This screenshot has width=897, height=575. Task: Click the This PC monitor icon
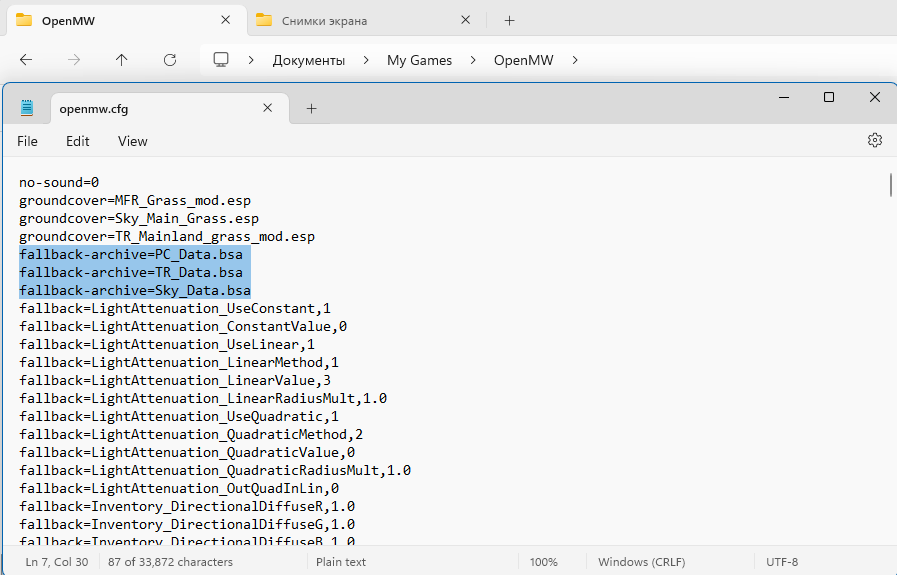click(221, 60)
